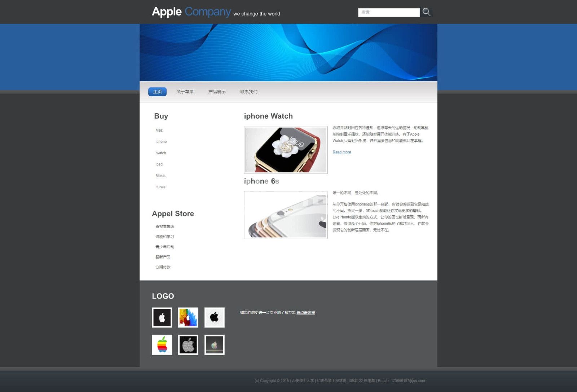Open the 关于苹果 navigation item
Image resolution: width=577 pixels, height=392 pixels.
[x=185, y=92]
